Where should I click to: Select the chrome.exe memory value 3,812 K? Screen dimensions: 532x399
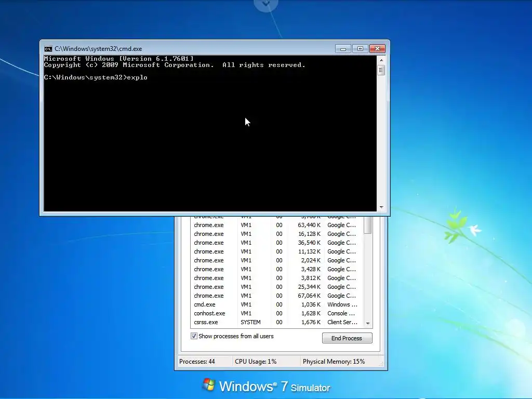pos(311,278)
